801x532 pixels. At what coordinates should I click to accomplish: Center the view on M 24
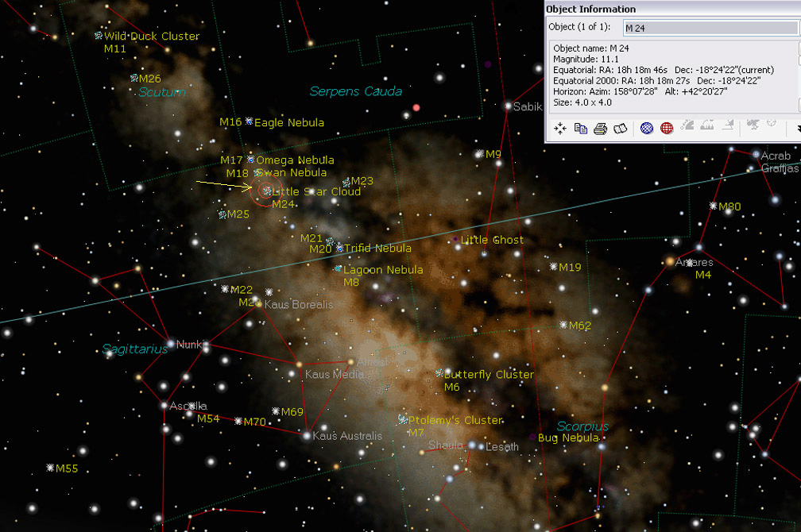tap(560, 127)
